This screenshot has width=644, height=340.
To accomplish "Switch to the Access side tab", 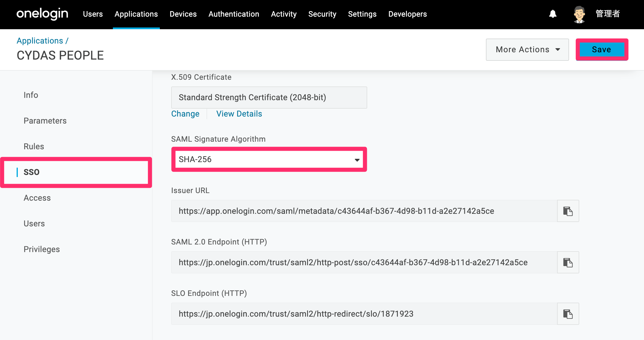I will pos(37,198).
